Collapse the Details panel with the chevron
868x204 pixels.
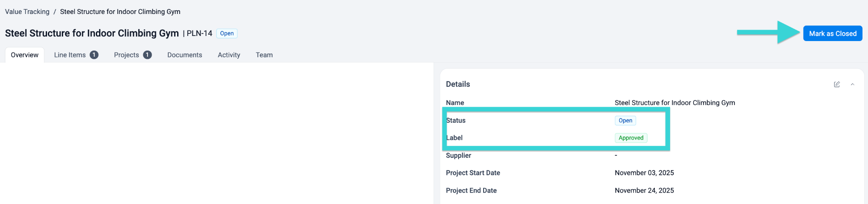tap(852, 84)
